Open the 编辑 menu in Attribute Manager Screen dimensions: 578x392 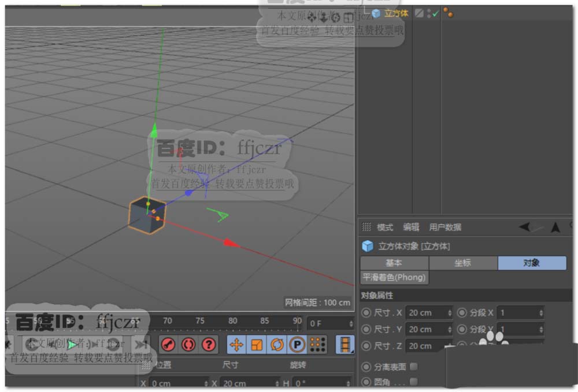pos(411,227)
